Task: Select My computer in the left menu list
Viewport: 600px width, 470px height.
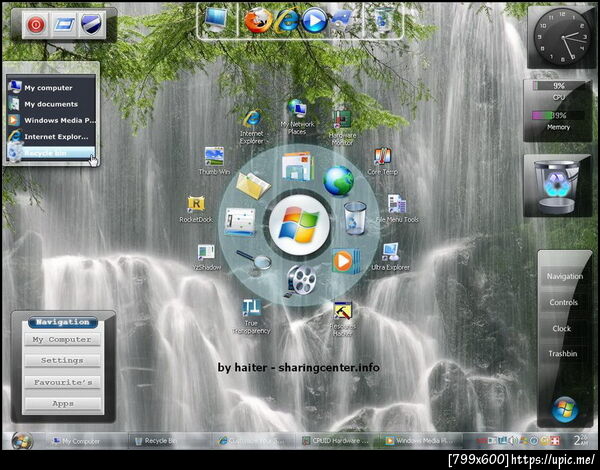Action: coord(51,88)
